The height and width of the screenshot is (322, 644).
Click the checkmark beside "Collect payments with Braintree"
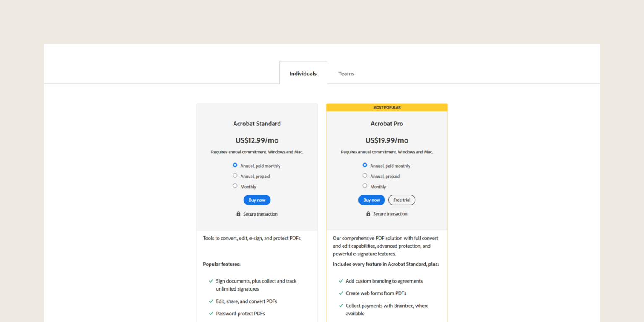[341, 306]
